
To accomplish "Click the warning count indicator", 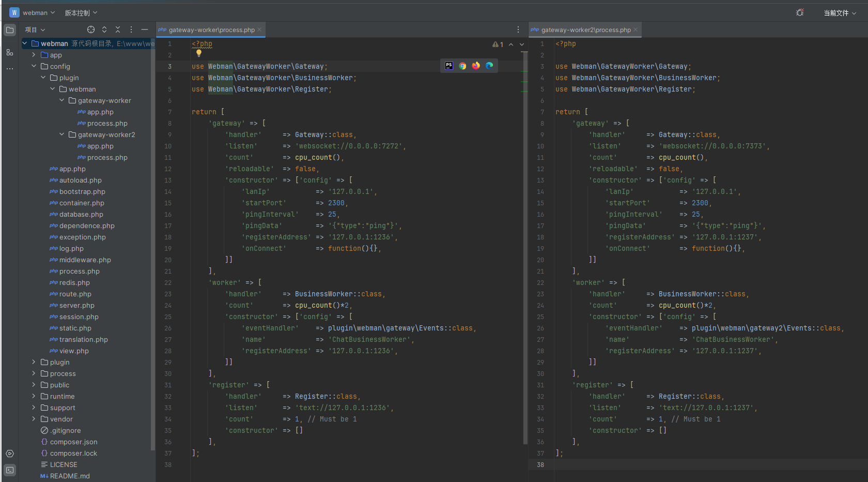I will tap(498, 44).
